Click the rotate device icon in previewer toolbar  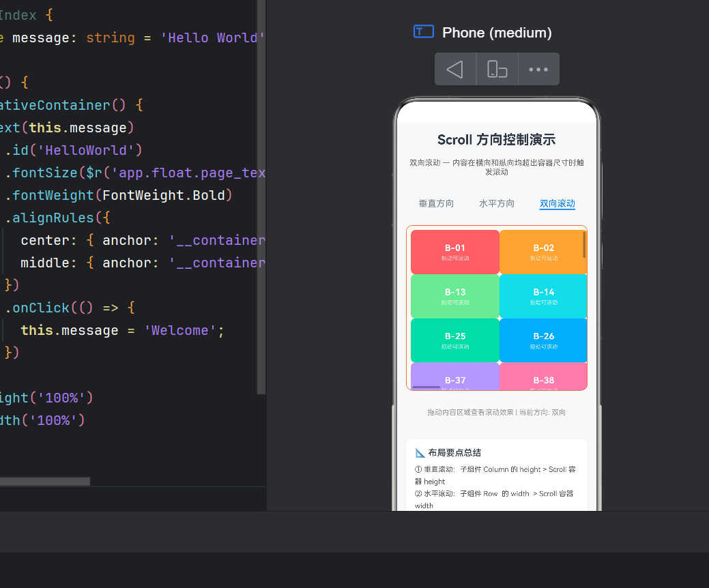point(497,69)
